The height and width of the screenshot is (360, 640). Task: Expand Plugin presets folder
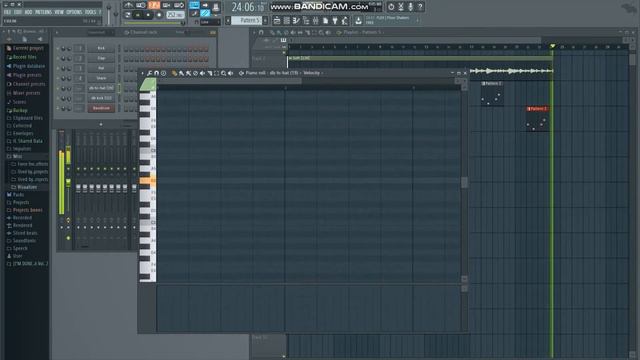(x=27, y=75)
